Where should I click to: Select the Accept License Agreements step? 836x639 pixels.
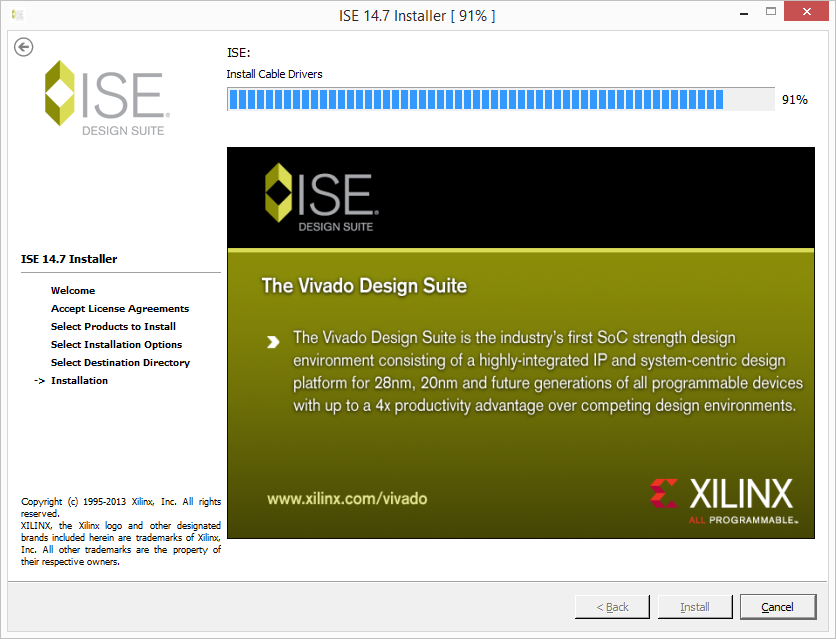pyautogui.click(x=120, y=309)
